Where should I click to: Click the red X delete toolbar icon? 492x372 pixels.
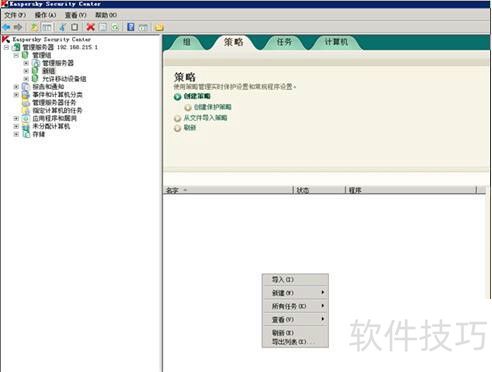coord(90,27)
